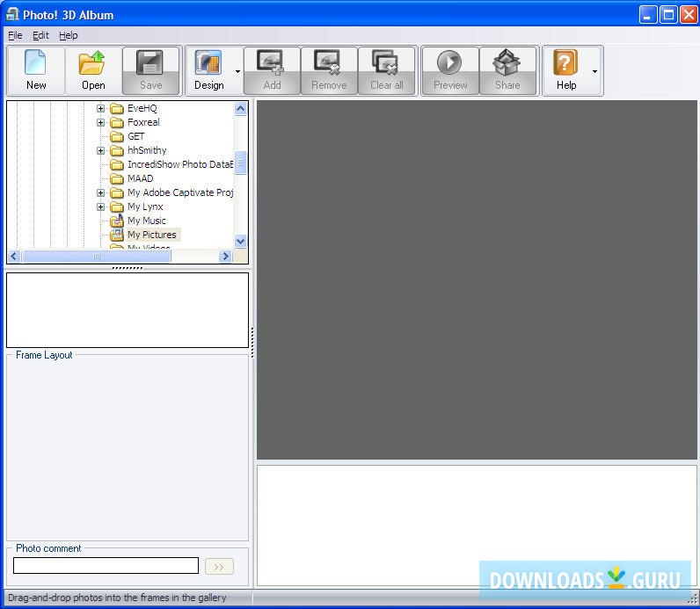Click the vertical scrollbar thumb in tree
700x609 pixels.
240,163
